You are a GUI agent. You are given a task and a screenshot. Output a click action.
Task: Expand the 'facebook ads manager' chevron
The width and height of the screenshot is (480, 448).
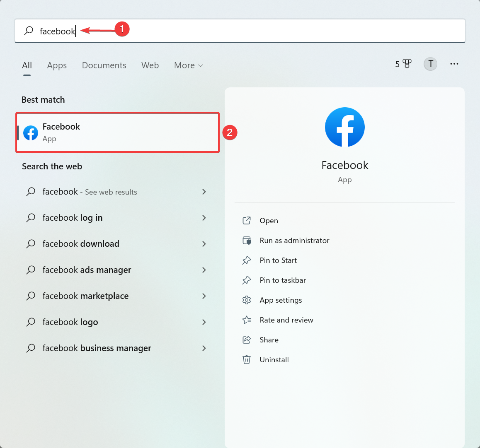coord(204,270)
